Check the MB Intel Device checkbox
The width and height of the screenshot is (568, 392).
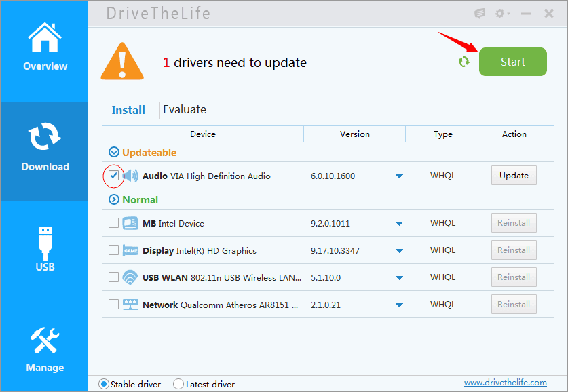[114, 223]
